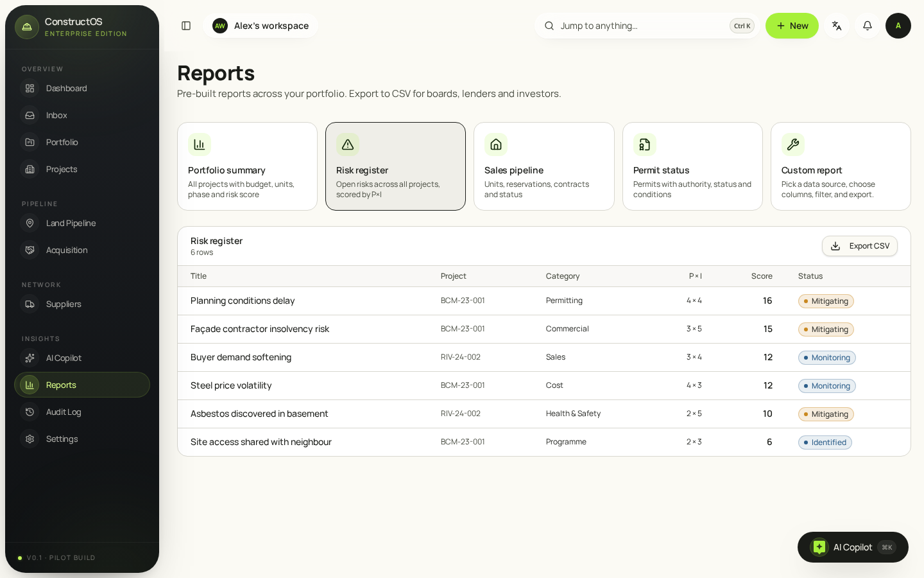924x578 pixels.
Task: Toggle the sidebar collapse icon
Action: tap(186, 26)
